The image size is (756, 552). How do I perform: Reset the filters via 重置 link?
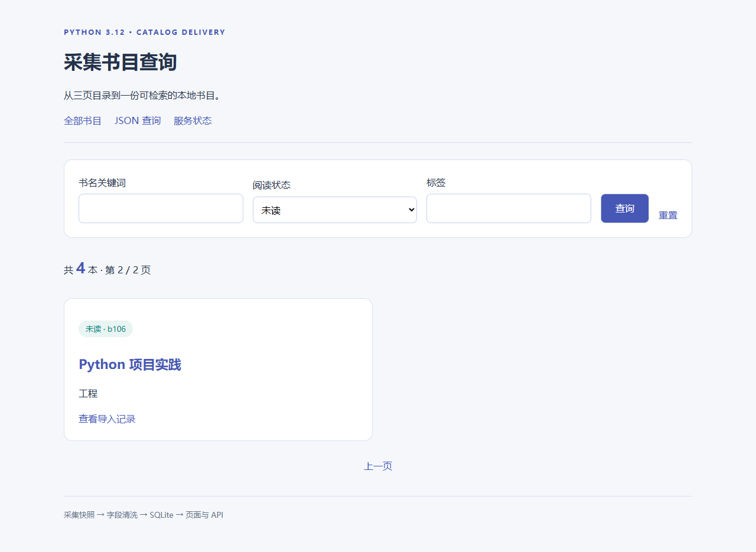pyautogui.click(x=668, y=215)
